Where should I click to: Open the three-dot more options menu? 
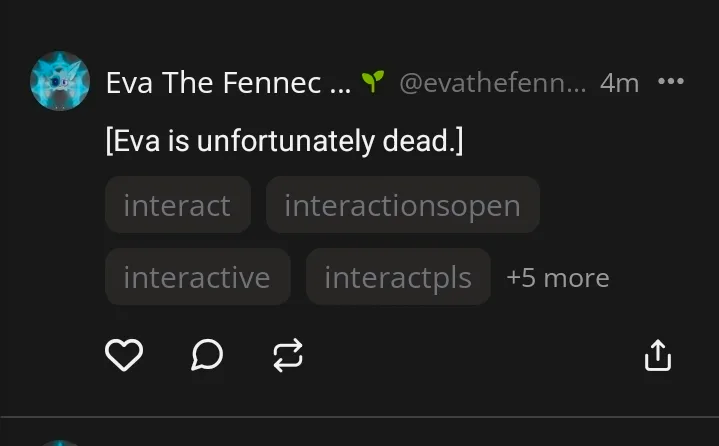click(670, 82)
